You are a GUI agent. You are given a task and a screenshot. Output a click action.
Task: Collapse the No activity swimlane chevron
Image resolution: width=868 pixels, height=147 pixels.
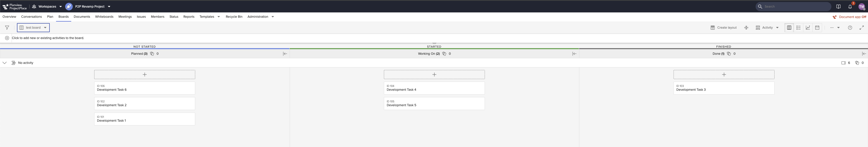click(x=4, y=63)
